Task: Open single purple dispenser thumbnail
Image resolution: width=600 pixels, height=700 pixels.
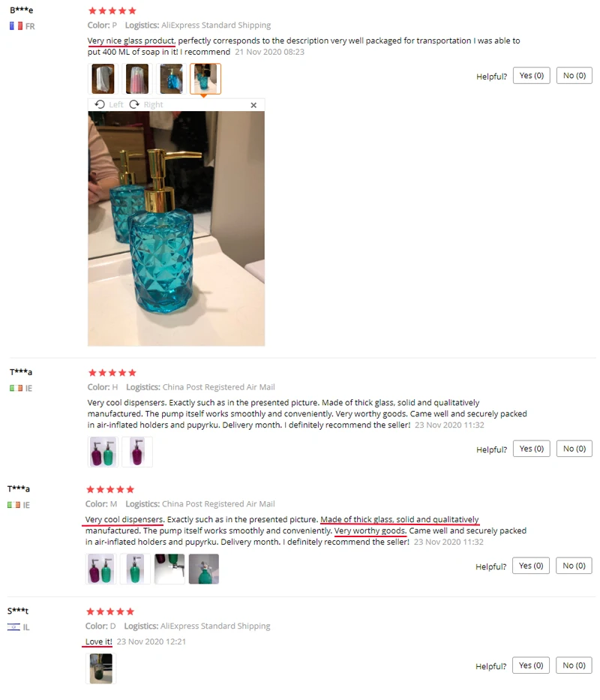Action: pyautogui.click(x=137, y=452)
